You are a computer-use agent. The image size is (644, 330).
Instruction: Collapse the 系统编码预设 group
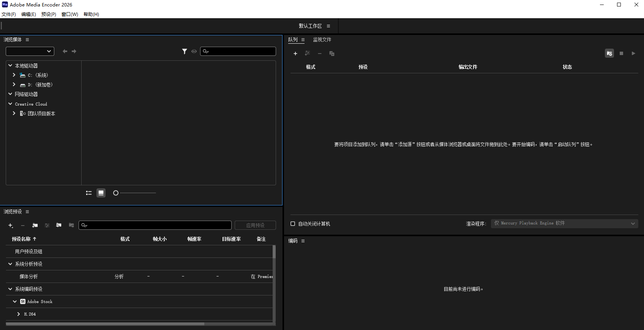tap(10, 289)
